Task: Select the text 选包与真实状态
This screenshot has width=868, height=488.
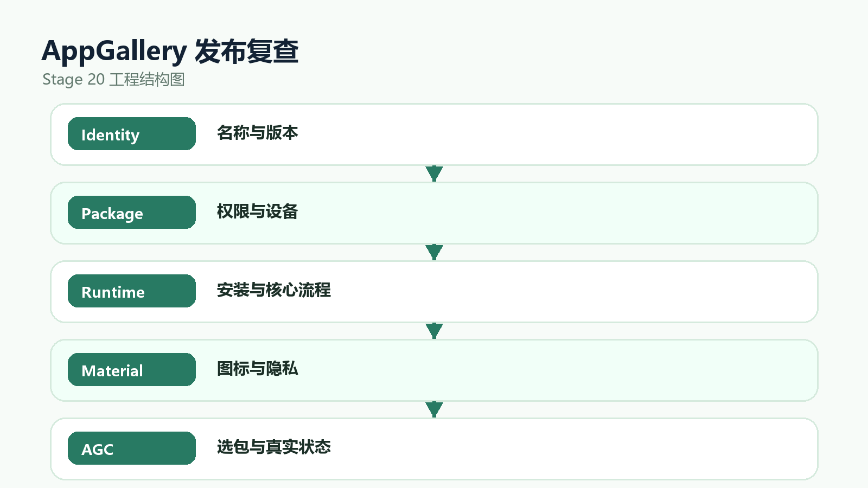Action: click(x=273, y=447)
